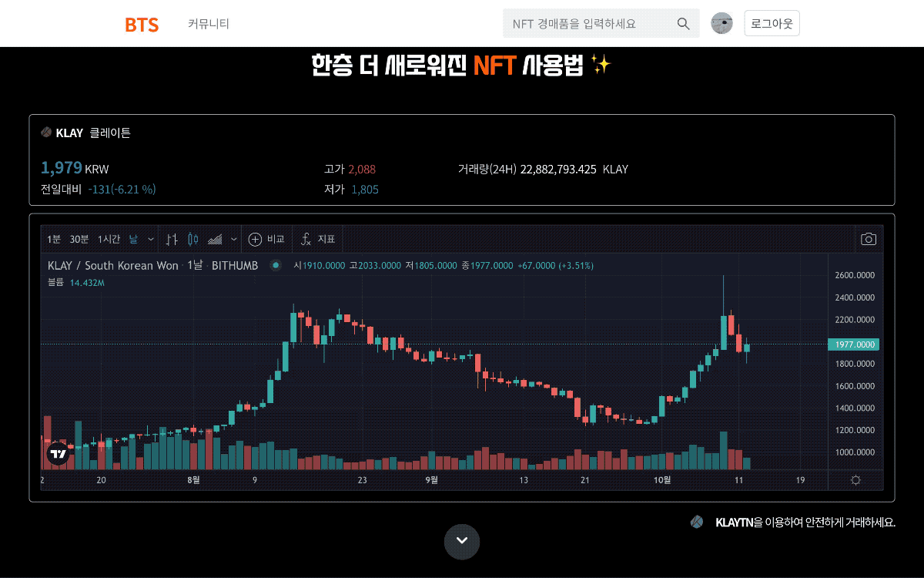Switch chart to 1분 interval
Image resolution: width=924 pixels, height=578 pixels.
[54, 239]
